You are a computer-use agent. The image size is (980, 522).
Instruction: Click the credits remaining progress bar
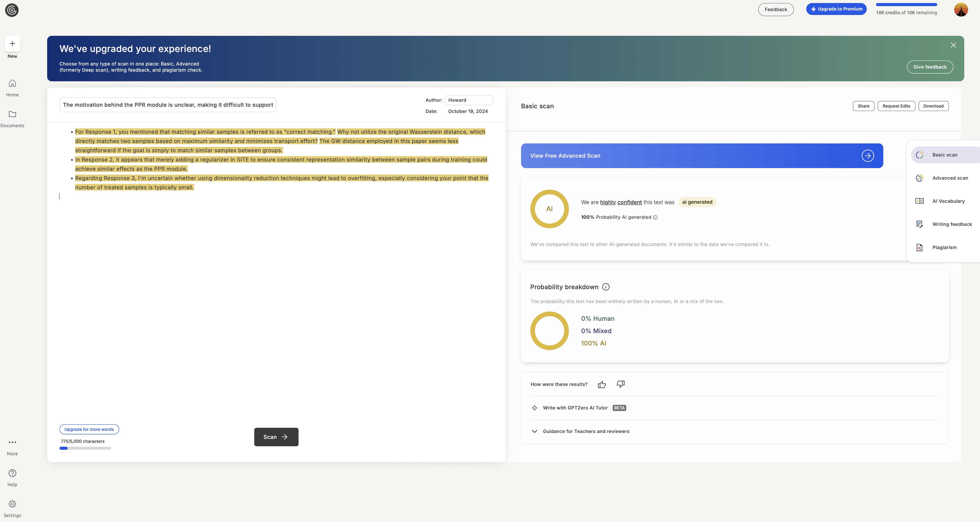tap(906, 5)
